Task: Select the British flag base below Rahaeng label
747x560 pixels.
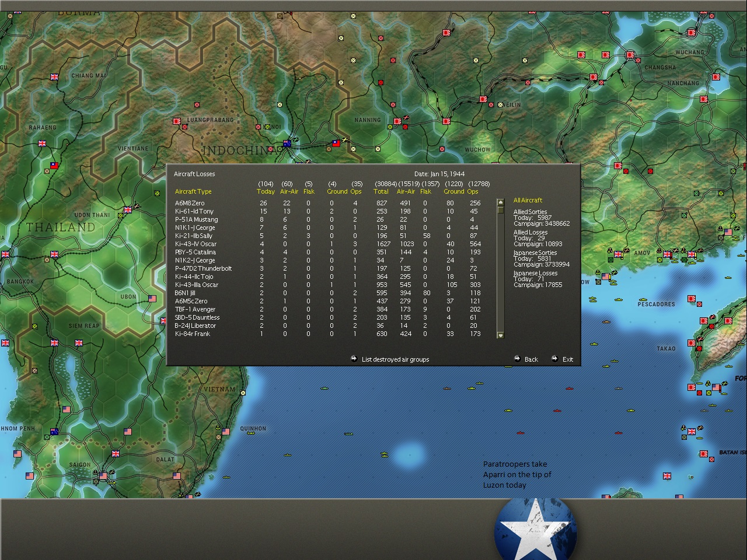Action: coord(42,143)
